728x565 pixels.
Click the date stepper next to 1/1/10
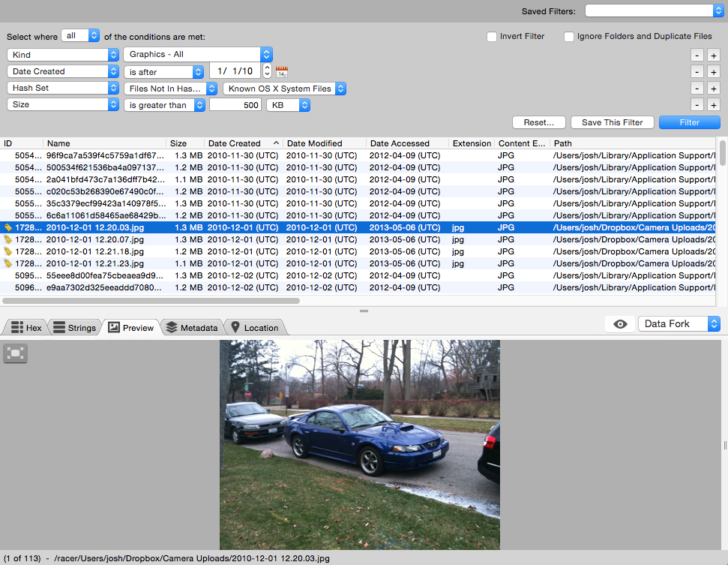(x=267, y=71)
